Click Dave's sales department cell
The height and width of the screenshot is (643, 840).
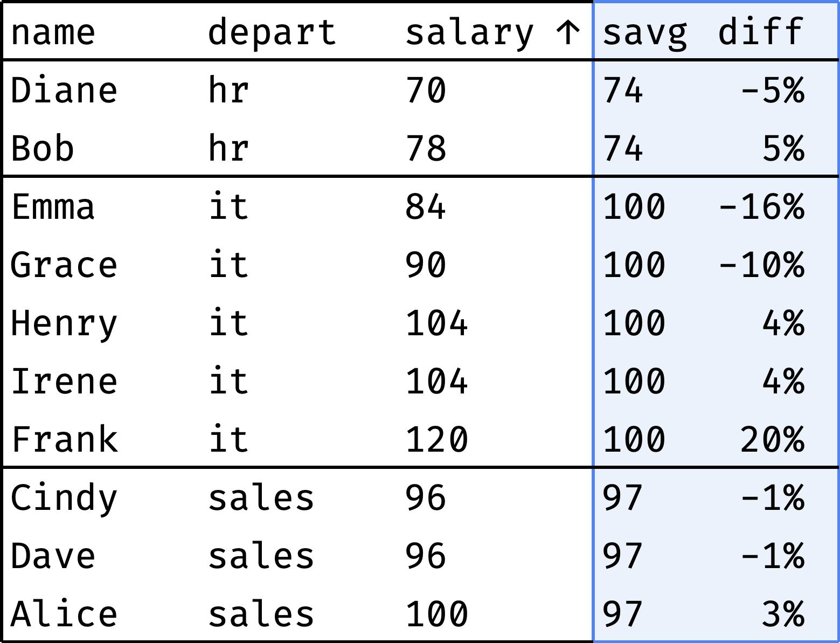pos(261,556)
